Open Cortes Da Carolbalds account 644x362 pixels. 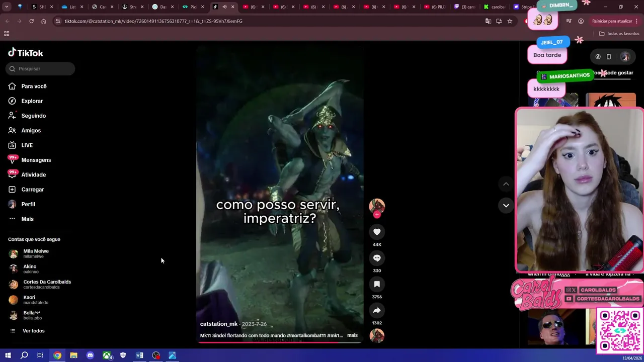[40, 284]
